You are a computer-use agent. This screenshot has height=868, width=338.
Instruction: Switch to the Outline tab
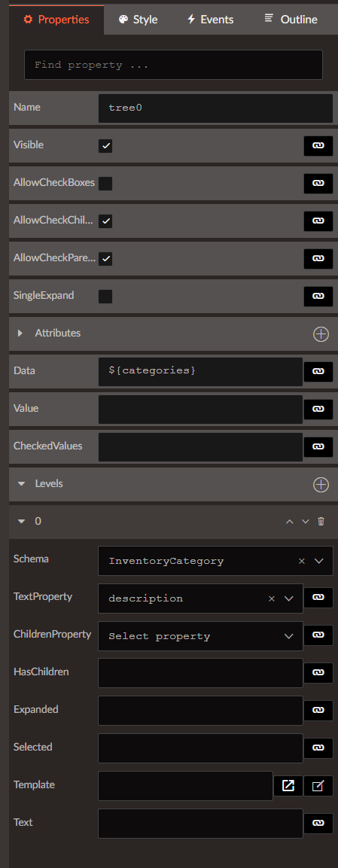tap(291, 20)
